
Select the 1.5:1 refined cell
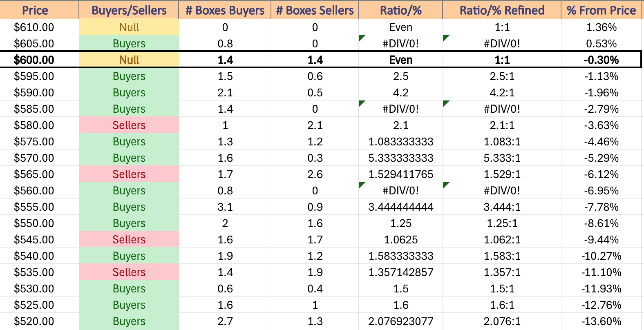click(502, 288)
